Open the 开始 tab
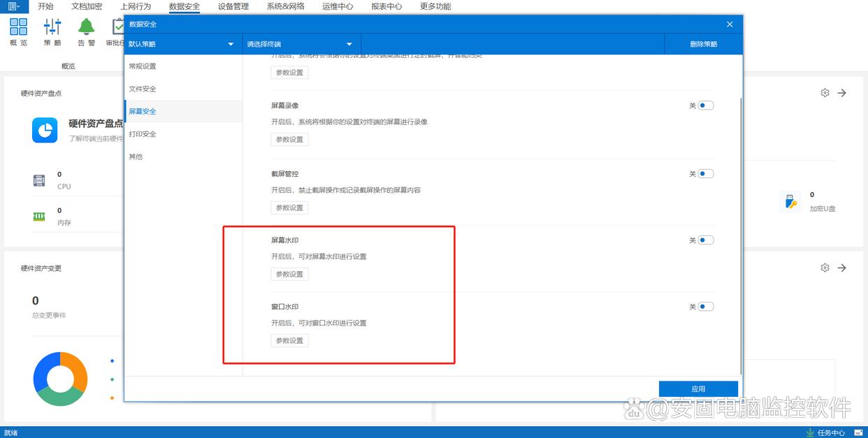 [x=45, y=6]
